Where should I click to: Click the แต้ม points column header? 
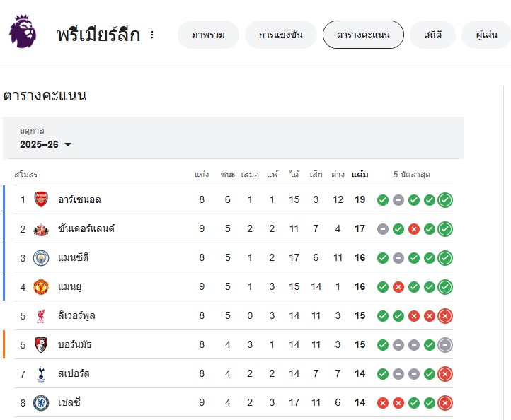(360, 174)
